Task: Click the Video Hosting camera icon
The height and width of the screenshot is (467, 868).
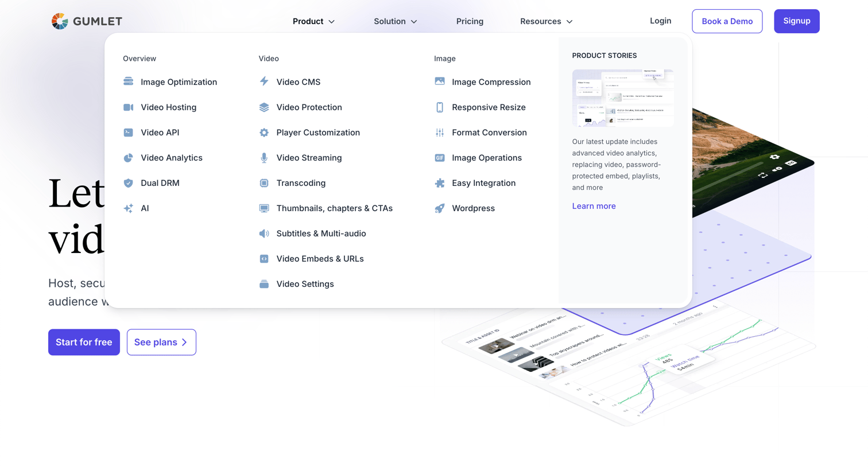Action: pyautogui.click(x=128, y=107)
